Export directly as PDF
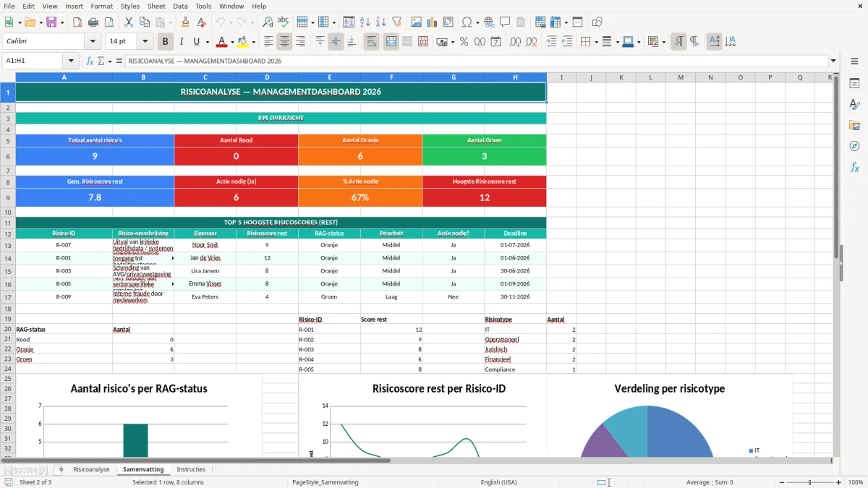This screenshot has height=488, width=868. pyautogui.click(x=77, y=22)
